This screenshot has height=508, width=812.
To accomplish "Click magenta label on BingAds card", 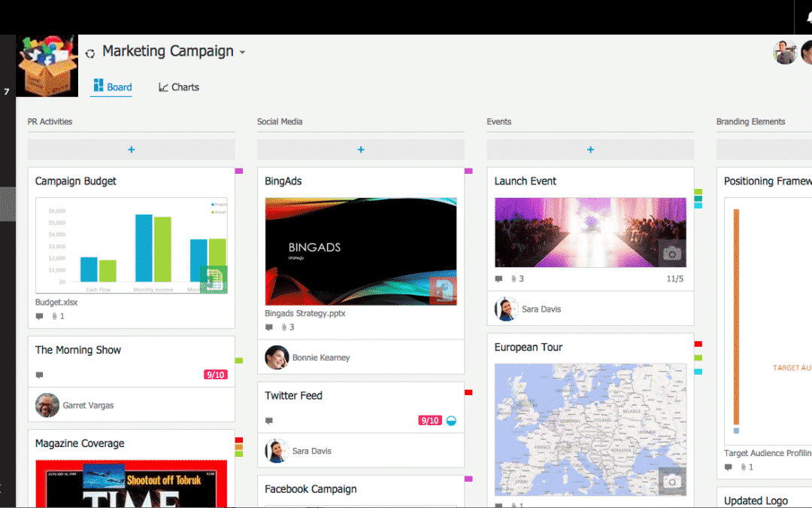I will [x=468, y=171].
